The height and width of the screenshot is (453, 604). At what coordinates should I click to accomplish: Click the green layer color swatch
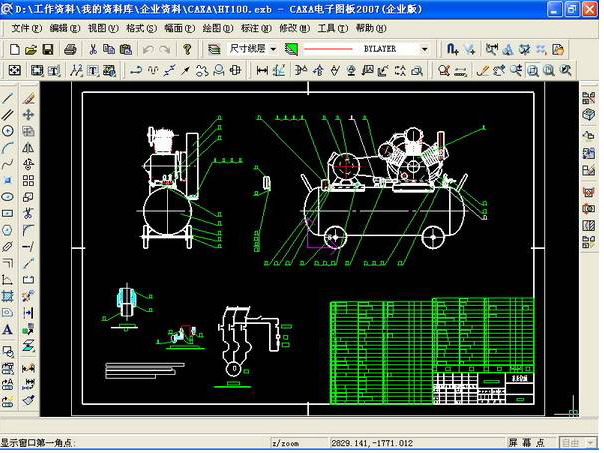(x=292, y=48)
